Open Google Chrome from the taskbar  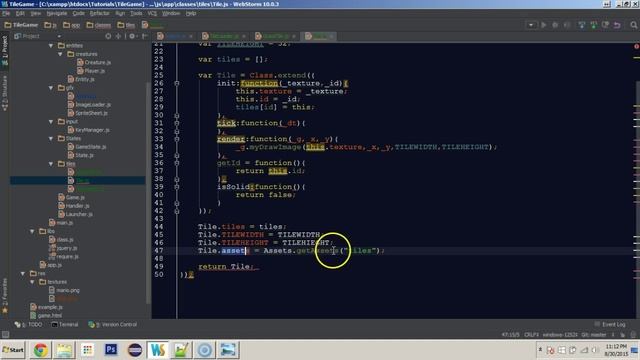pos(40,350)
